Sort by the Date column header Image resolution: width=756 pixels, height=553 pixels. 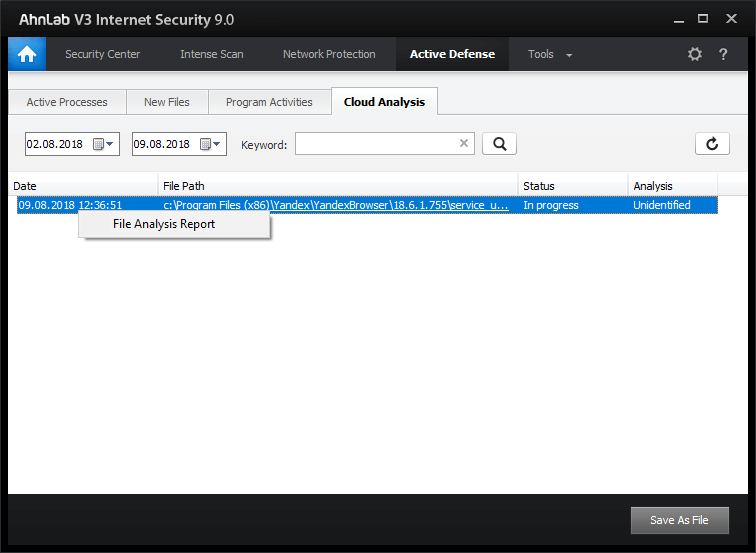[x=83, y=186]
